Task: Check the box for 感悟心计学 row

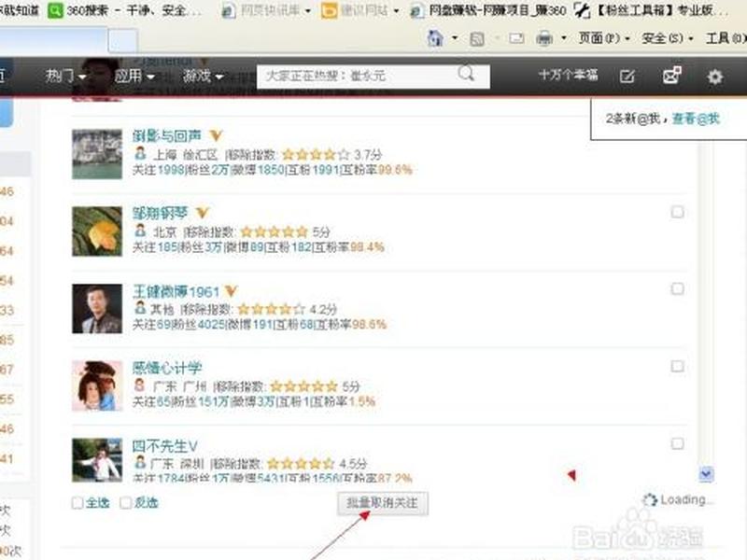Action: tap(677, 366)
